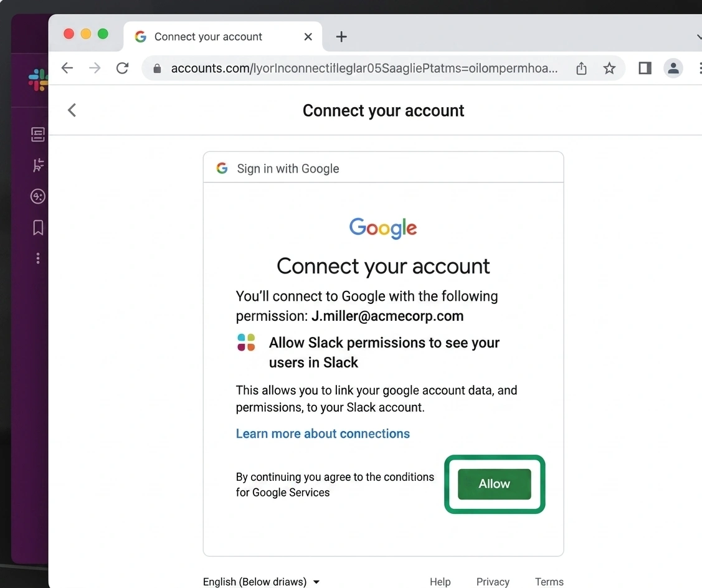This screenshot has height=588, width=702.
Task: Bookmark page with the star icon
Action: 609,68
